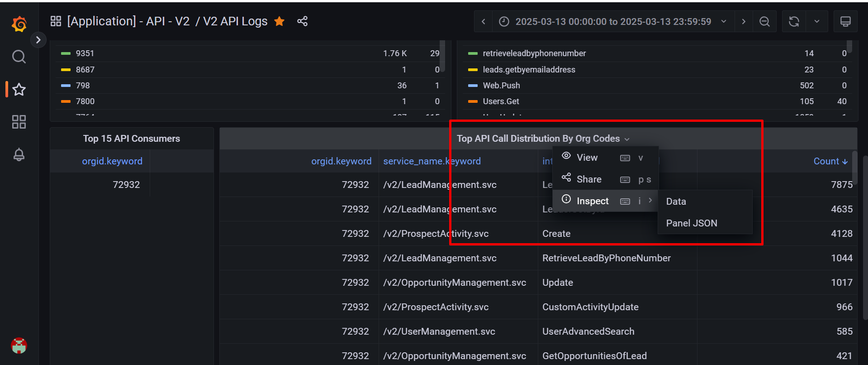Toggle the 9351 series in the legend

coord(85,53)
